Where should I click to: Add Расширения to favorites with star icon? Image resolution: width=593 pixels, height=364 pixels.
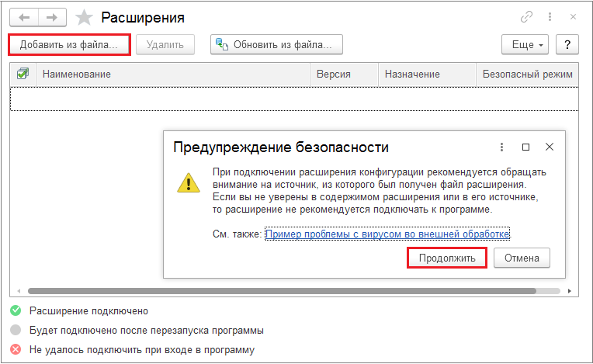coord(84,16)
